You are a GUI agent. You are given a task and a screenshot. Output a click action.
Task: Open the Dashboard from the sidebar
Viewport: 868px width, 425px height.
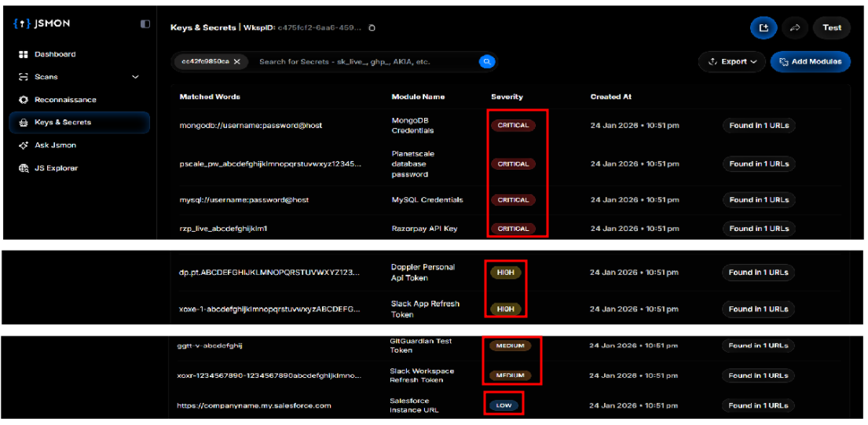pyautogui.click(x=55, y=54)
